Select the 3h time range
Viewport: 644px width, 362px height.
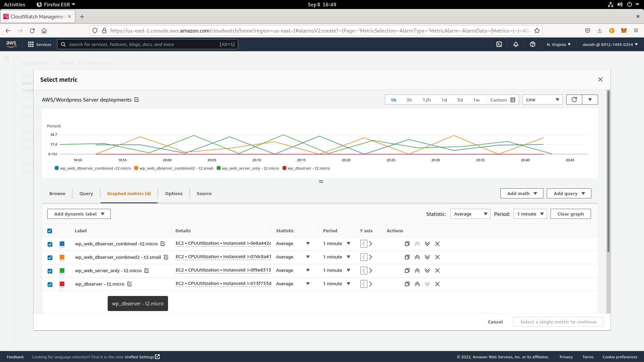point(409,100)
